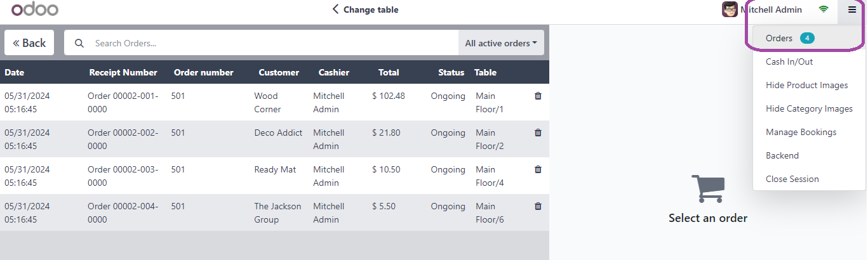Click the shopping cart icon
The image size is (868, 260).
(x=708, y=189)
